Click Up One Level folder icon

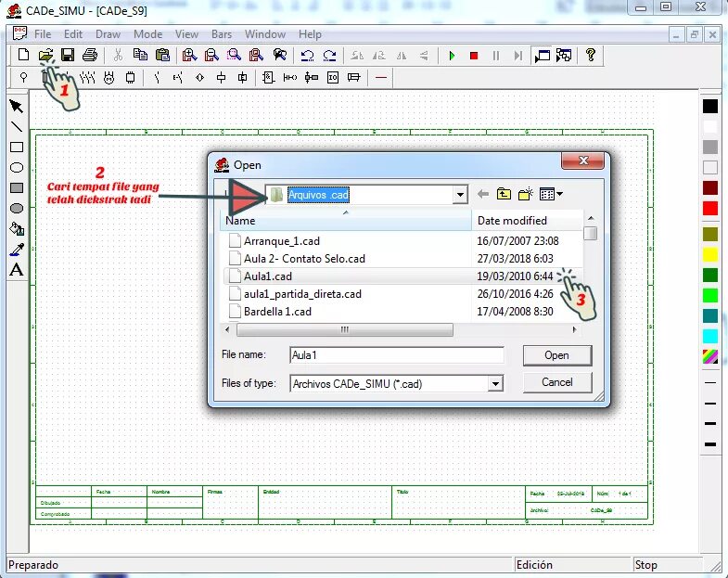click(x=504, y=194)
